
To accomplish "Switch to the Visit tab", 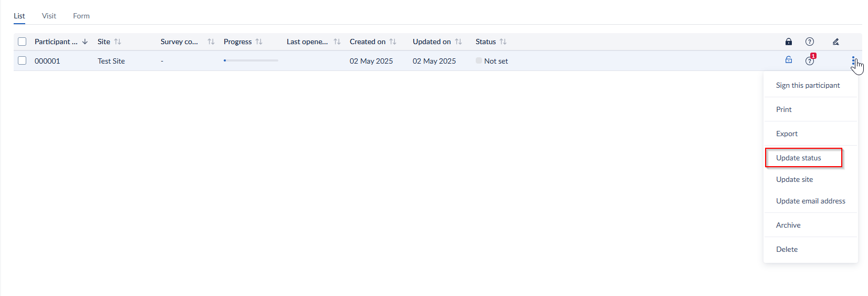I will [49, 16].
